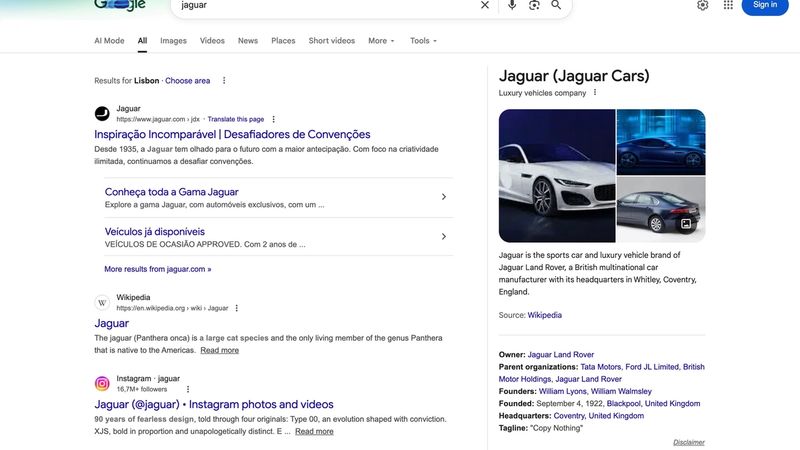Expand the More dropdown
Image resolution: width=800 pixels, height=450 pixels.
pyautogui.click(x=381, y=41)
